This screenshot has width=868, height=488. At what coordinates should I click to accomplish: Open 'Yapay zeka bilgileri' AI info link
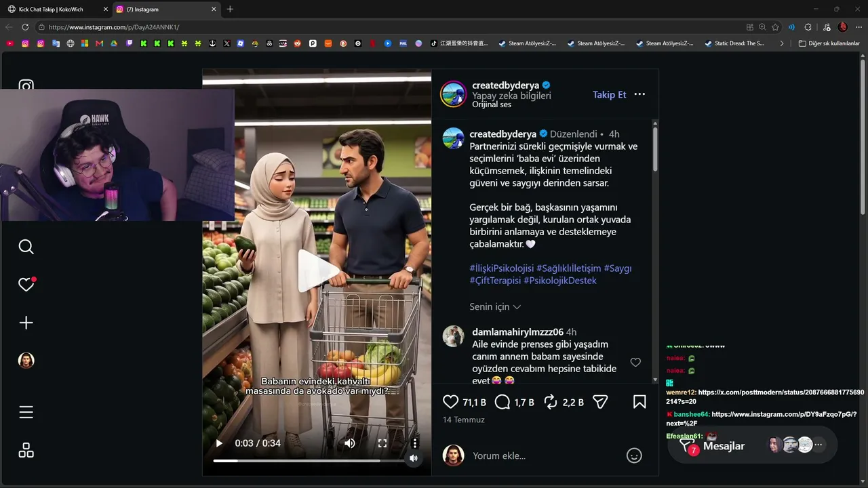click(x=511, y=96)
